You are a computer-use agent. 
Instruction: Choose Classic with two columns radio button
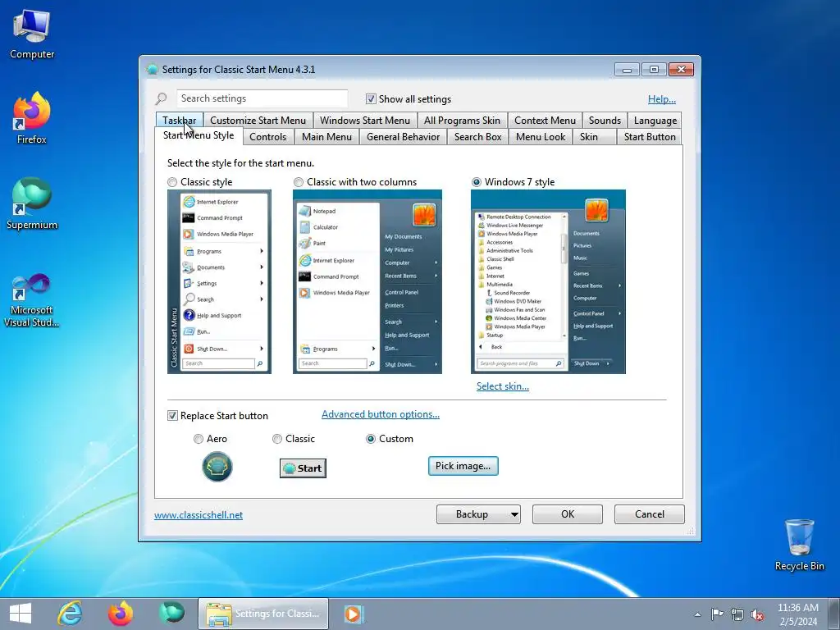coord(299,182)
